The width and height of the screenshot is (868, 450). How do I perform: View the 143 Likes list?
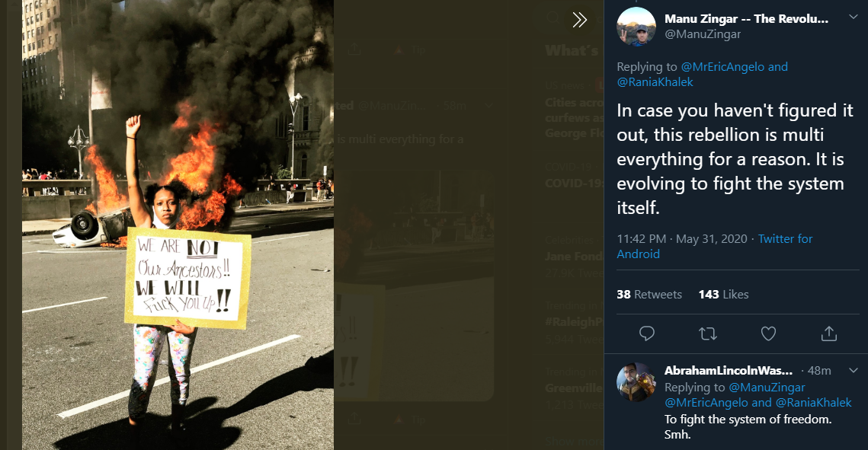coord(723,295)
